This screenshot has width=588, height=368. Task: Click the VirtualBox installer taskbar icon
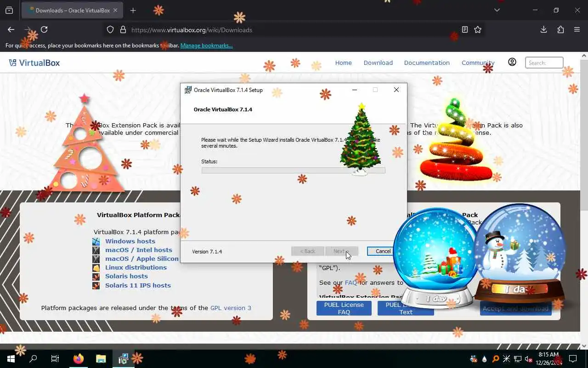[123, 359]
